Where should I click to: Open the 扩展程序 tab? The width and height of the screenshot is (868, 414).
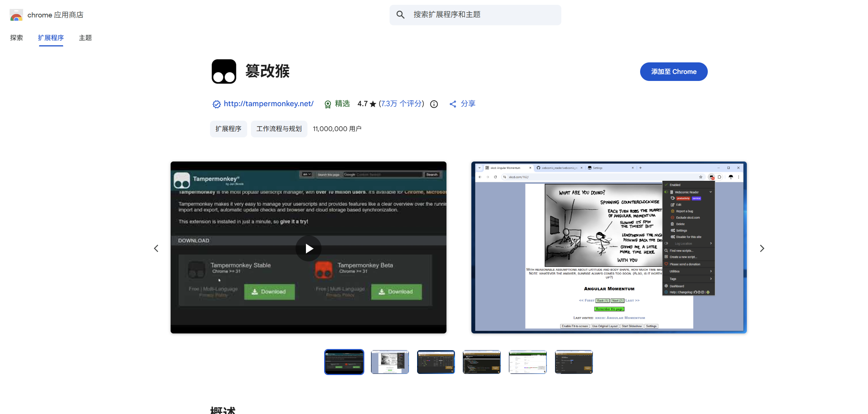click(51, 38)
